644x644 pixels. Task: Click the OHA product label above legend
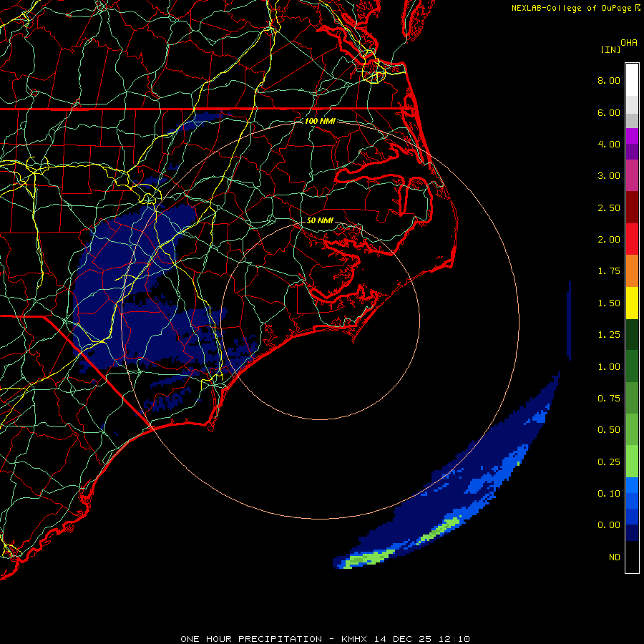[x=629, y=43]
